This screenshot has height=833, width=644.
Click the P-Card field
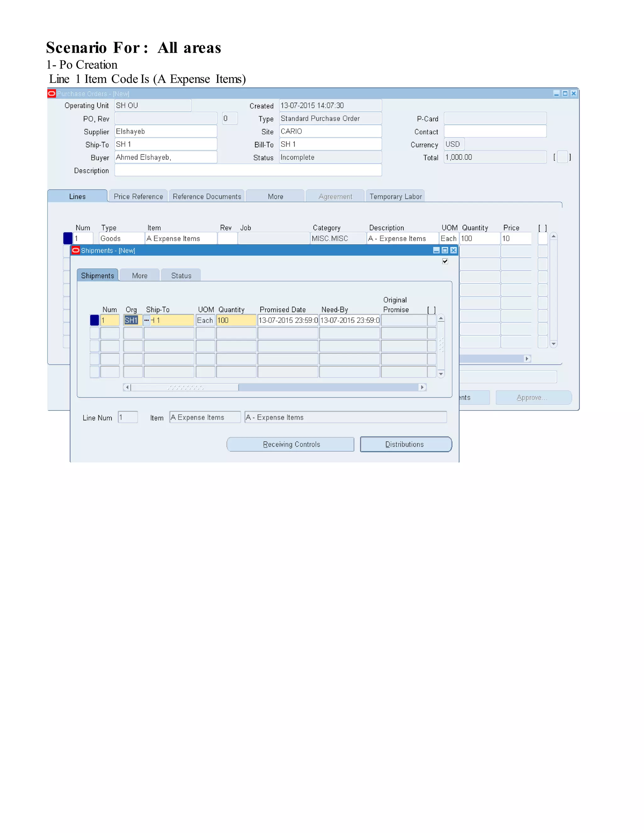(x=495, y=118)
